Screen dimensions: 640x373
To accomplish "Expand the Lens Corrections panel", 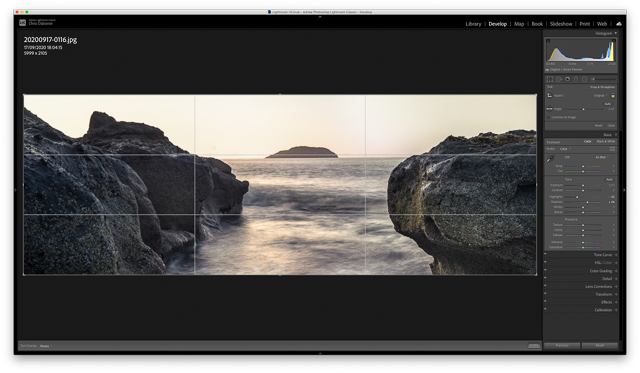I will pyautogui.click(x=616, y=286).
